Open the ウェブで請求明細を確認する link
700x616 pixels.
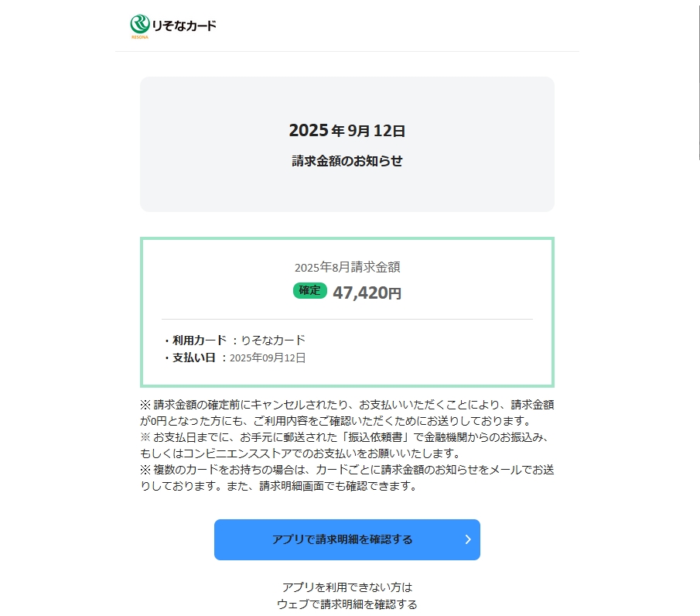(347, 604)
